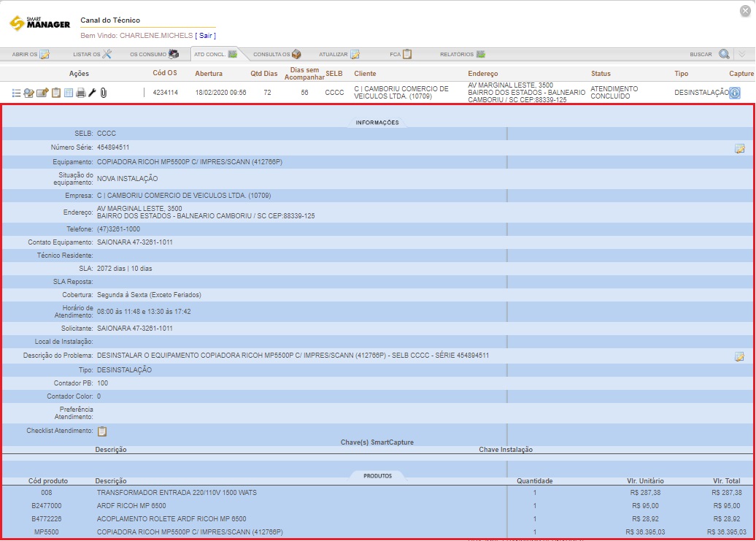Viewport: 756px width, 541px height.
Task: Select product row MP5500 Copiadora Ricoh
Action: [377, 532]
